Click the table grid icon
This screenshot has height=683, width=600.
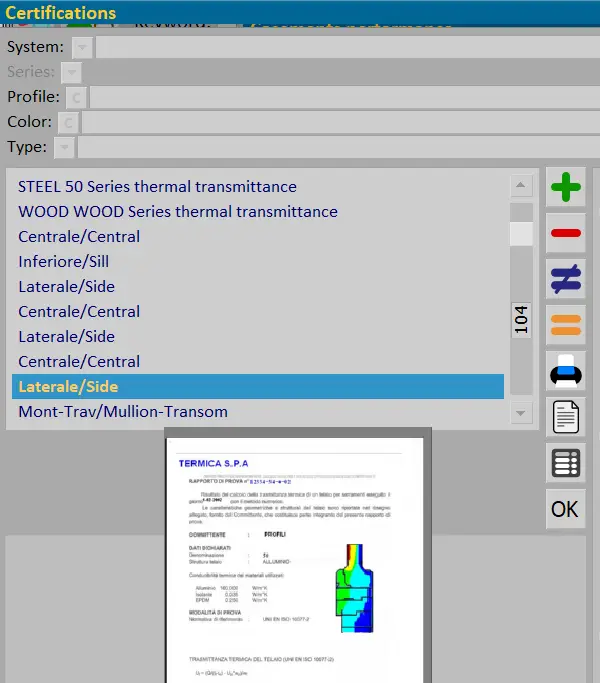click(566, 463)
